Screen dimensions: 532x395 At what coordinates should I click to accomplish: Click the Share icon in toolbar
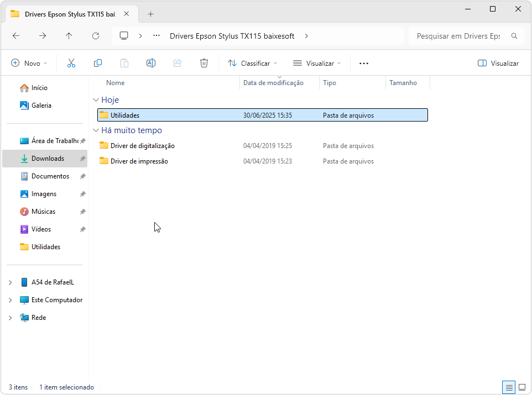[178, 63]
